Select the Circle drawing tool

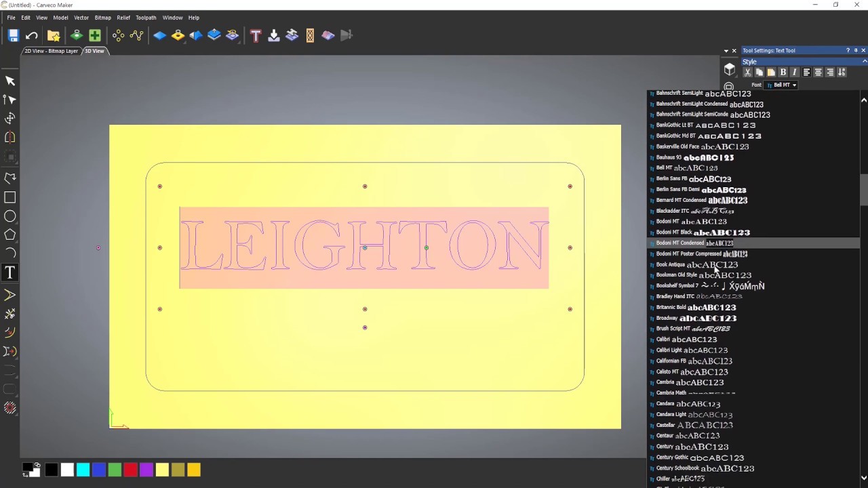(10, 216)
